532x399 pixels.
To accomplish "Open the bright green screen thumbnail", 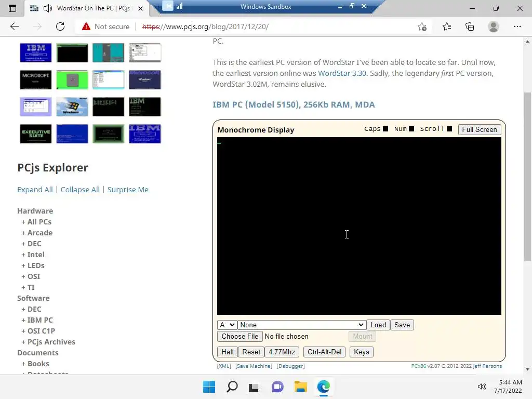I will pyautogui.click(x=72, y=79).
